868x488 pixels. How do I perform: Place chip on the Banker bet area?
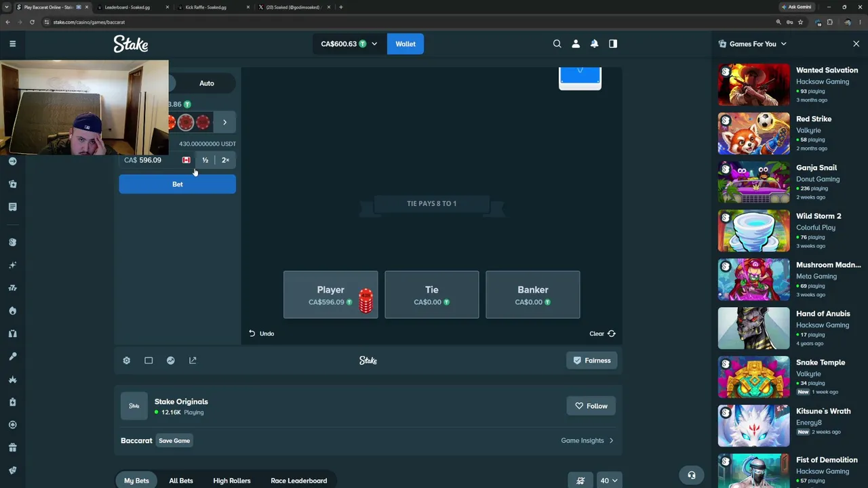(x=533, y=295)
